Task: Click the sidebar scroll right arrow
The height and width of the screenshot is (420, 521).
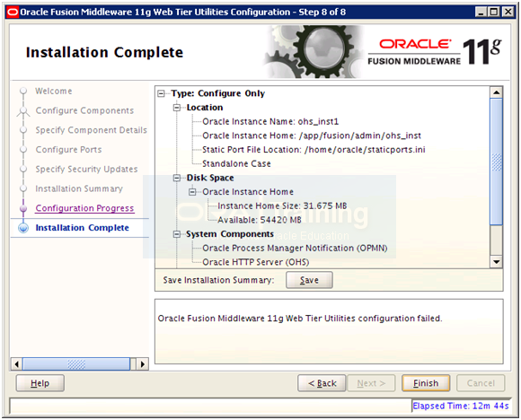Action: coord(143,364)
